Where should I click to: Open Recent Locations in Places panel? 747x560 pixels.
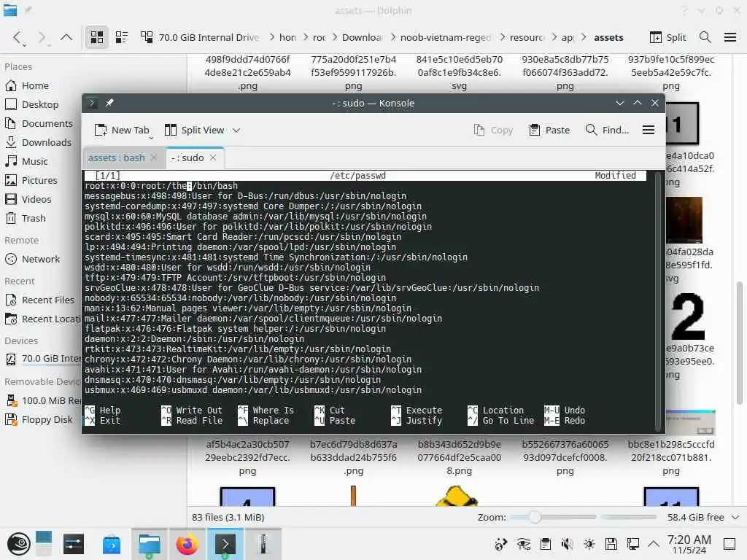(x=43, y=319)
